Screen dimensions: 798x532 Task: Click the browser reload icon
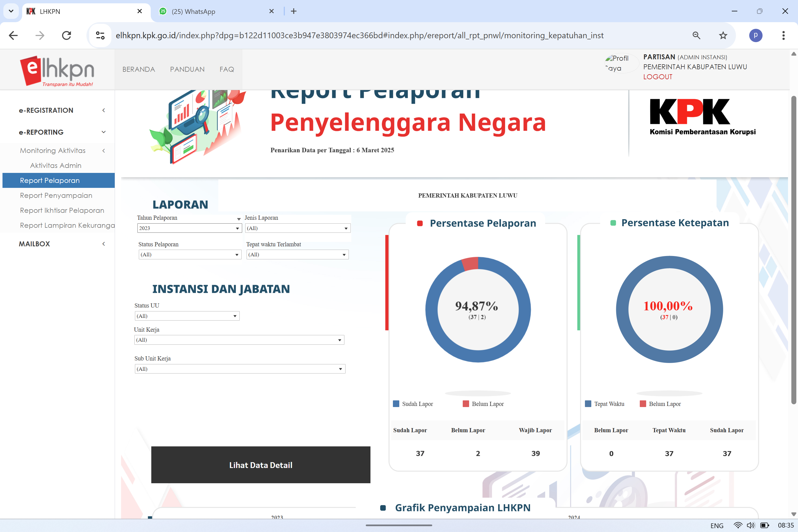point(66,35)
